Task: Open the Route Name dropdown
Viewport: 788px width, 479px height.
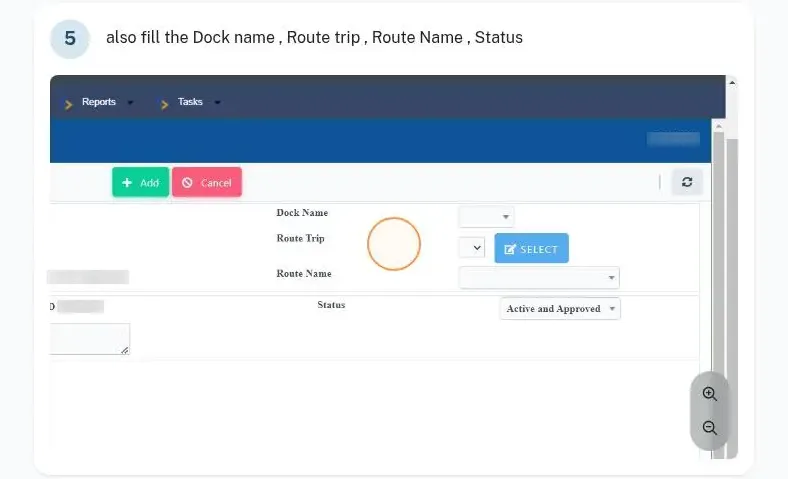Action: click(x=539, y=277)
